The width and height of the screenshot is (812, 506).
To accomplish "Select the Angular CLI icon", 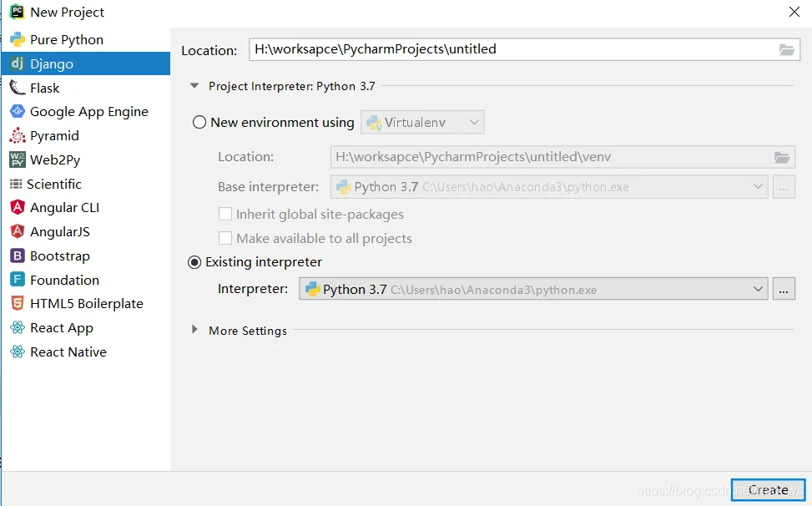I will [x=17, y=208].
